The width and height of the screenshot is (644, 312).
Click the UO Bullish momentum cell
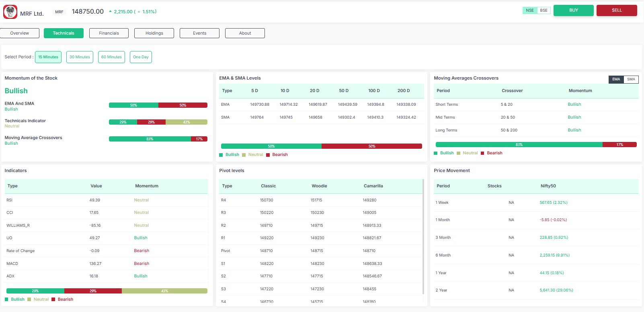(x=141, y=238)
